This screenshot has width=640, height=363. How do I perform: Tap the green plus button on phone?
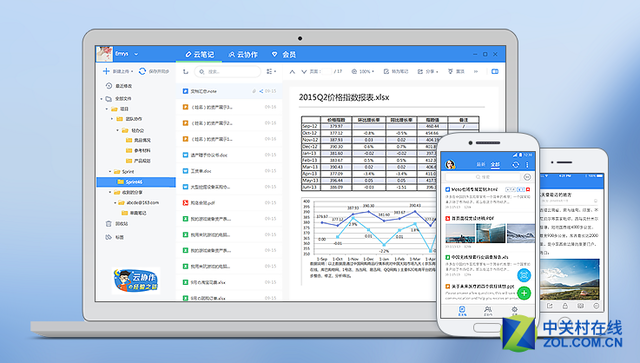(x=524, y=293)
